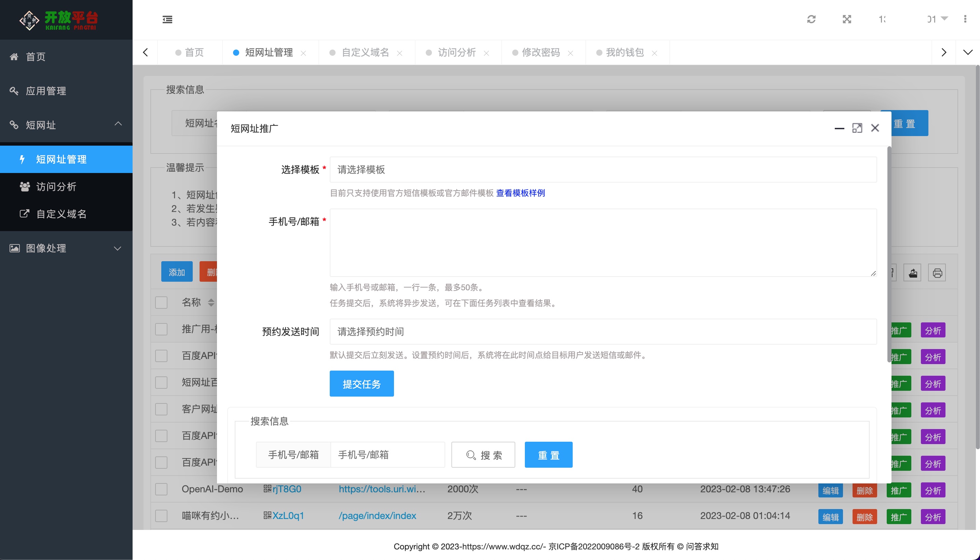Screen dimensions: 980x560
Task: Click the dialog's vertical scrollbar
Action: 889,254
